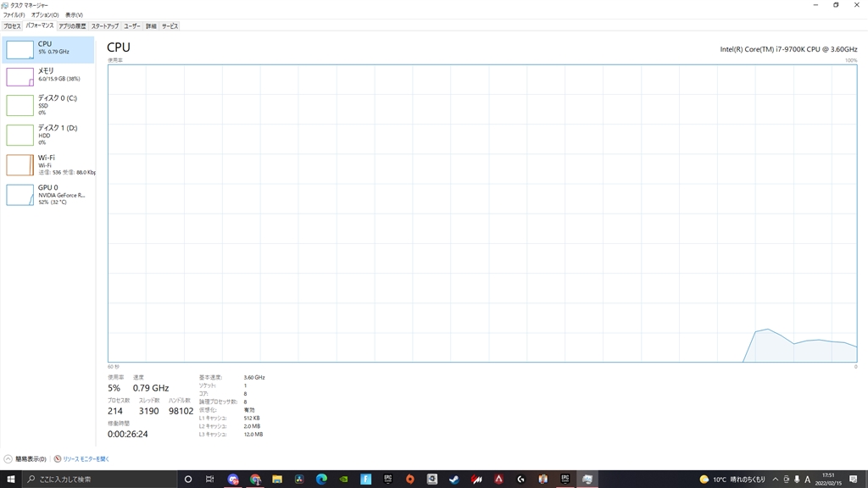Open the weather widget showing 10°C
868x488 pixels.
click(x=732, y=480)
